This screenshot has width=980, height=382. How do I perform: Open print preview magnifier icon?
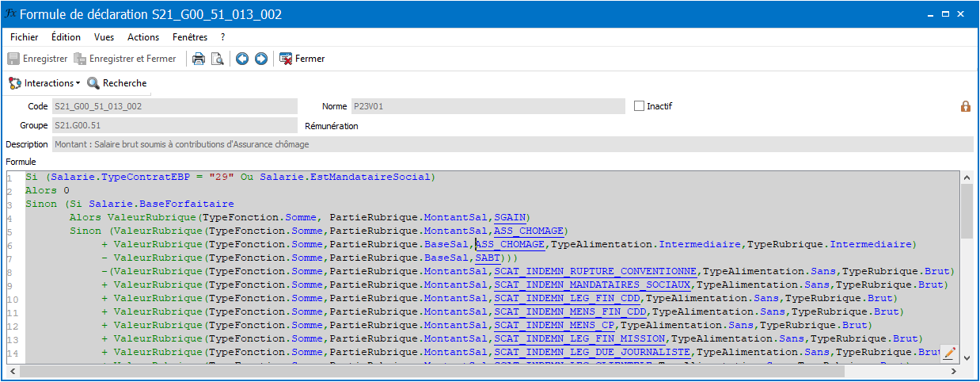tap(218, 59)
